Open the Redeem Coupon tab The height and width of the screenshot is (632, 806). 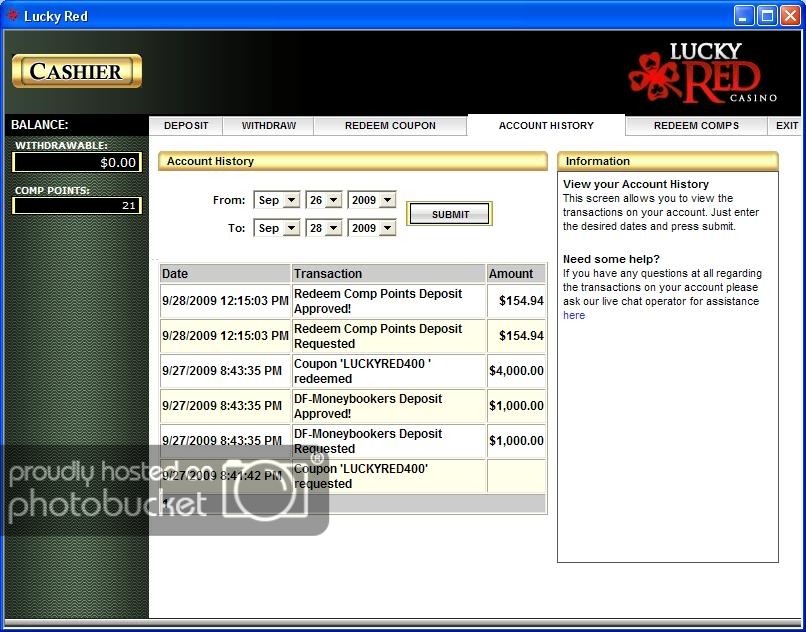(x=390, y=125)
